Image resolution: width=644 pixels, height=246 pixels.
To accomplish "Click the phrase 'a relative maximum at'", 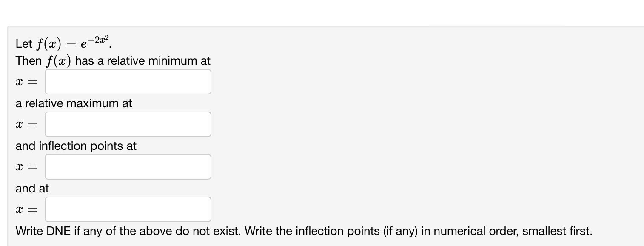I will 74,103.
